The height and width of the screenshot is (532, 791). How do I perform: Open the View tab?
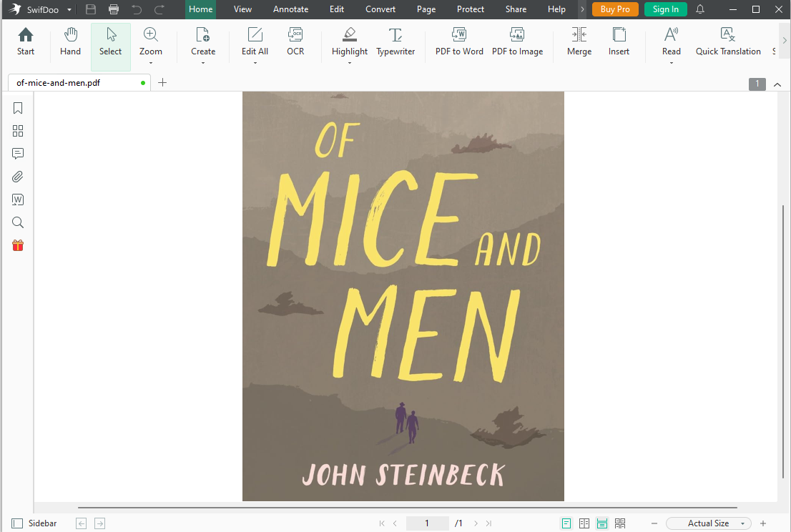(x=242, y=9)
